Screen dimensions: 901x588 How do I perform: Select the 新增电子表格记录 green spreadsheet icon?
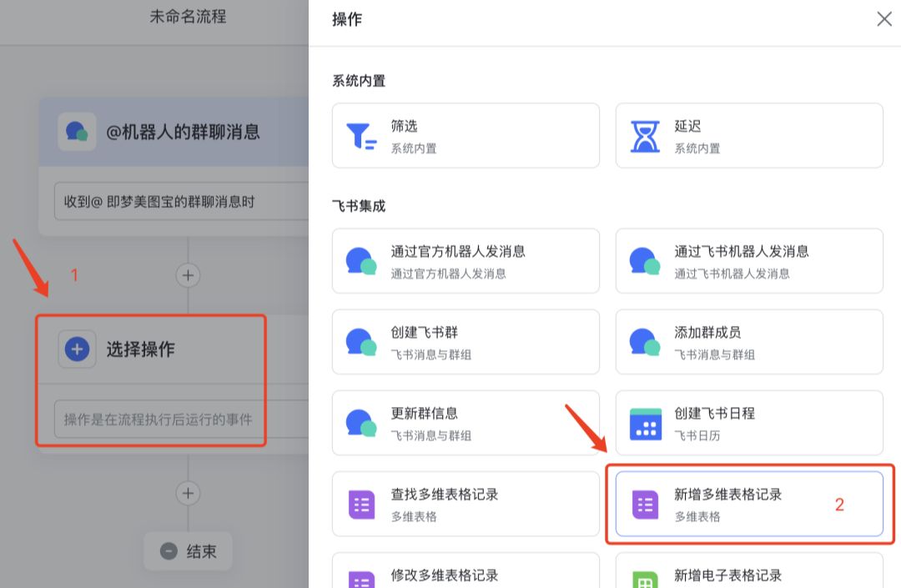(644, 576)
